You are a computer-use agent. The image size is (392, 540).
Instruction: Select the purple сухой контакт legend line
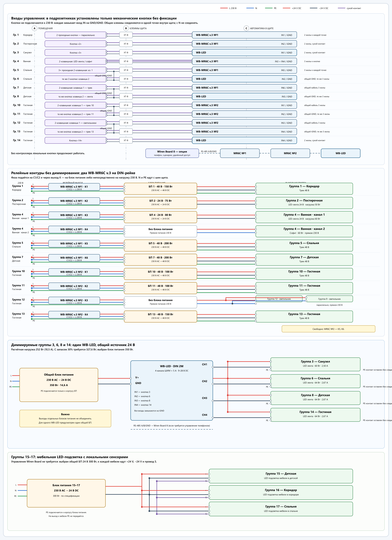342,8
